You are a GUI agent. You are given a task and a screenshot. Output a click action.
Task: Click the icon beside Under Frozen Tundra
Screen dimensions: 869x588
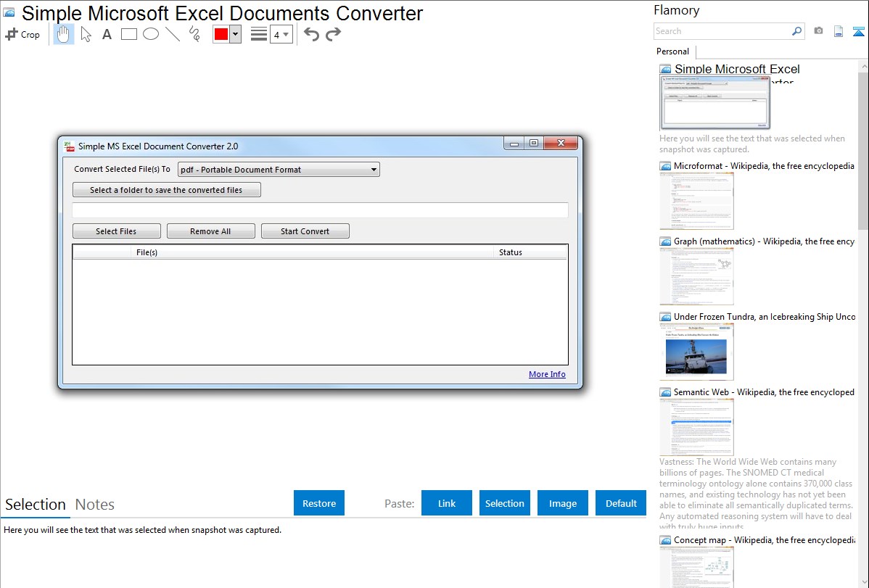(666, 317)
